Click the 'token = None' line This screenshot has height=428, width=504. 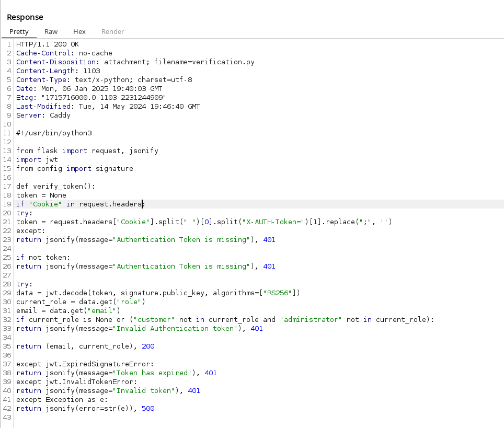41,195
